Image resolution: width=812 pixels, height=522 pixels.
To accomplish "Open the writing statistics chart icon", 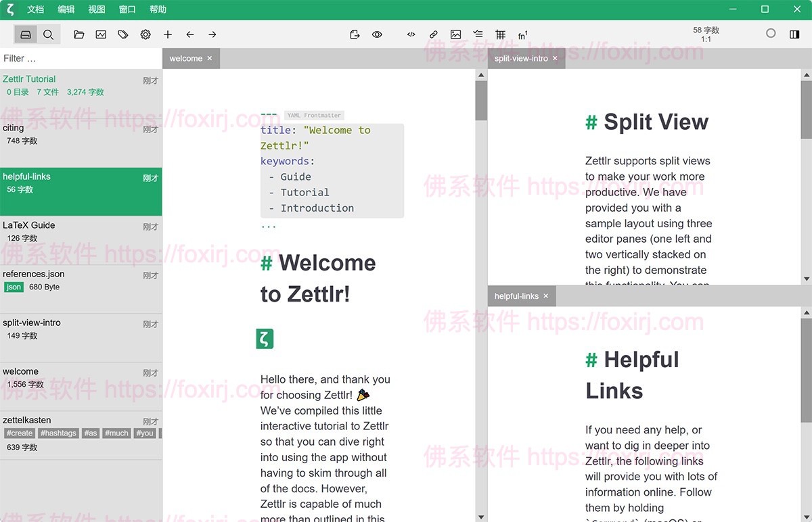I will [101, 34].
